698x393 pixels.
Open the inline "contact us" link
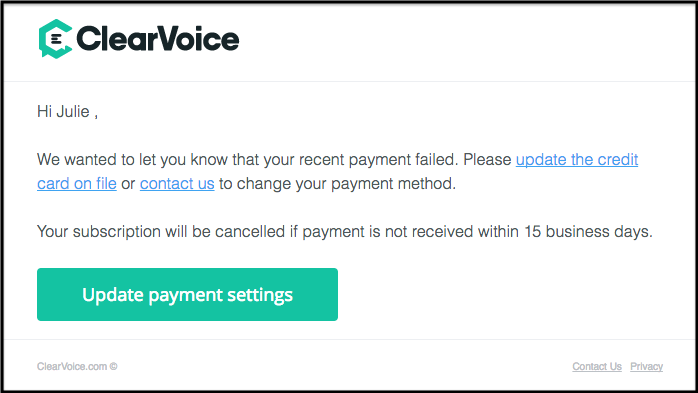click(x=177, y=184)
